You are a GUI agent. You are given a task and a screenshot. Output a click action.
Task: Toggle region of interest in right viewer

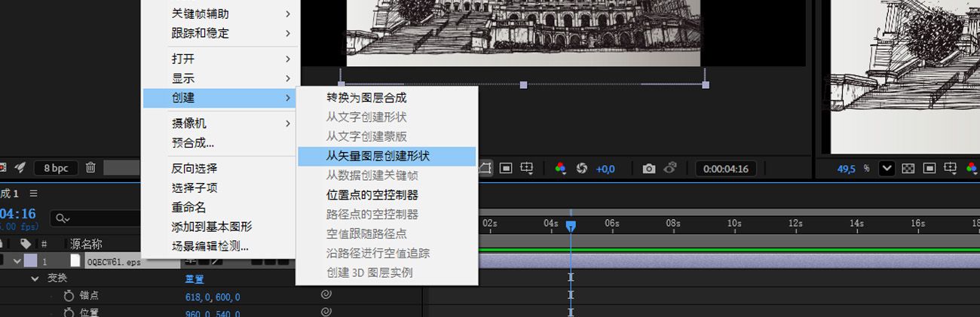(929, 169)
